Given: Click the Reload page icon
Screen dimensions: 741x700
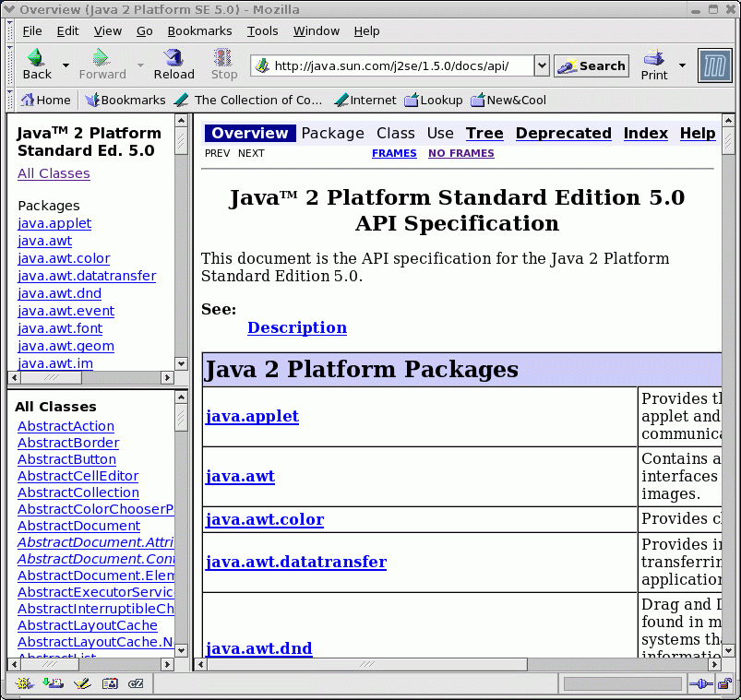Looking at the screenshot, I should pyautogui.click(x=173, y=57).
